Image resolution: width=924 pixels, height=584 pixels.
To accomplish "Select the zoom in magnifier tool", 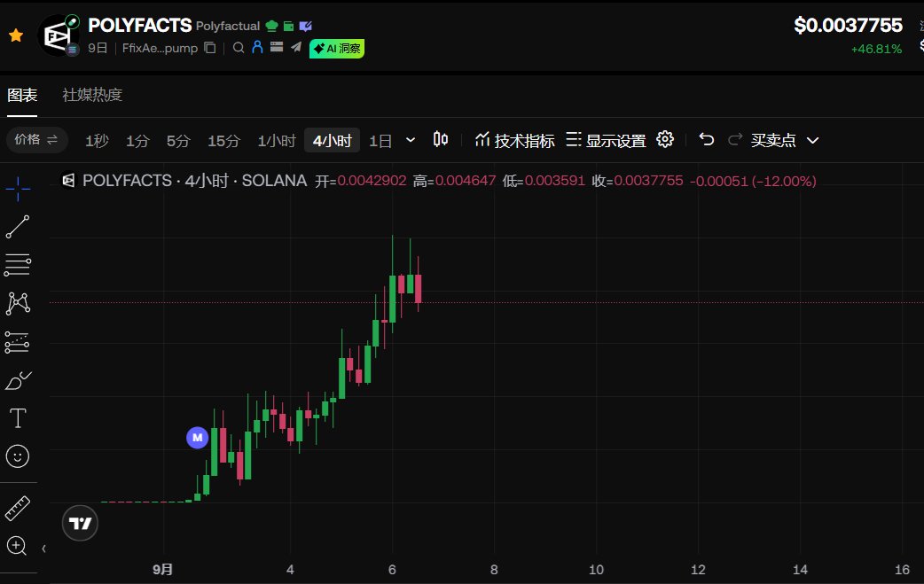I will tap(17, 546).
